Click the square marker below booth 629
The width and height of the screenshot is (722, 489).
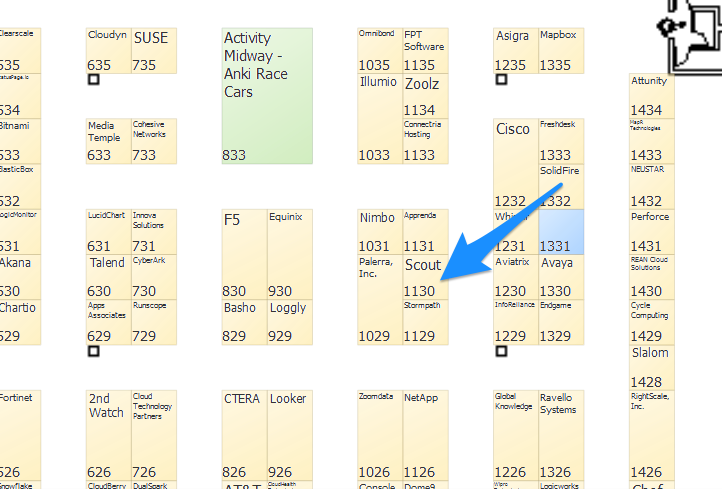93,351
